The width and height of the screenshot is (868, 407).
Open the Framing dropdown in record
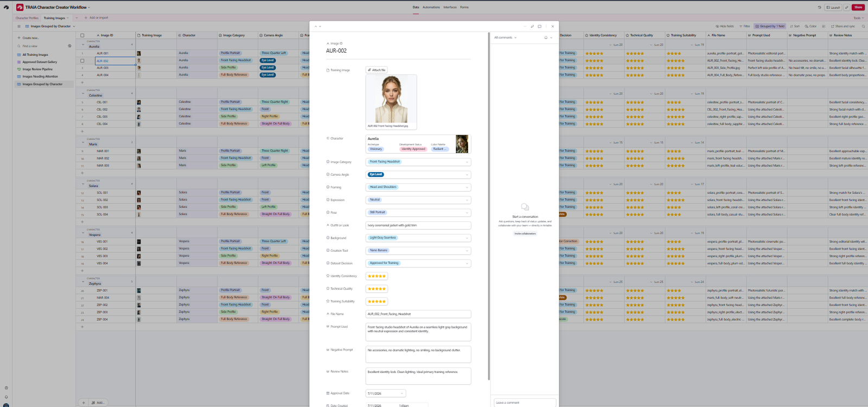tap(418, 187)
